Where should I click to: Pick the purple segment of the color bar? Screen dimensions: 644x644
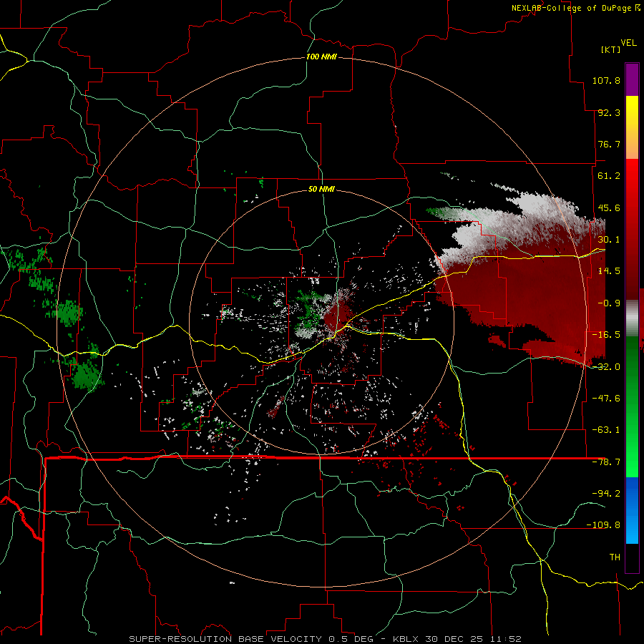pyautogui.click(x=632, y=79)
